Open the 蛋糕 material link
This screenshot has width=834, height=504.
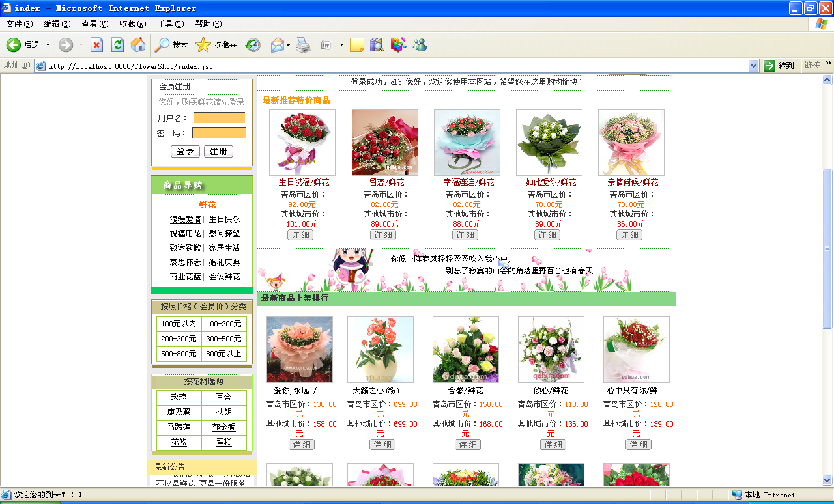pos(224,443)
